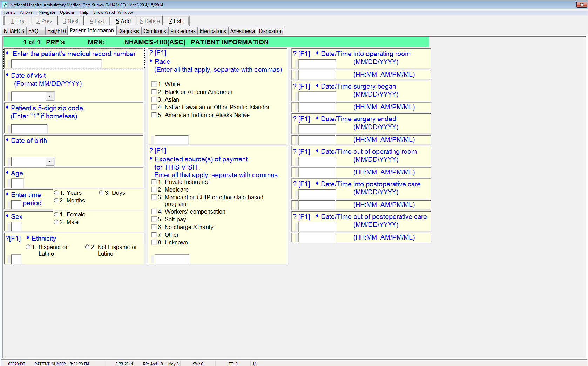Click the patient's zip code field

coord(29,129)
